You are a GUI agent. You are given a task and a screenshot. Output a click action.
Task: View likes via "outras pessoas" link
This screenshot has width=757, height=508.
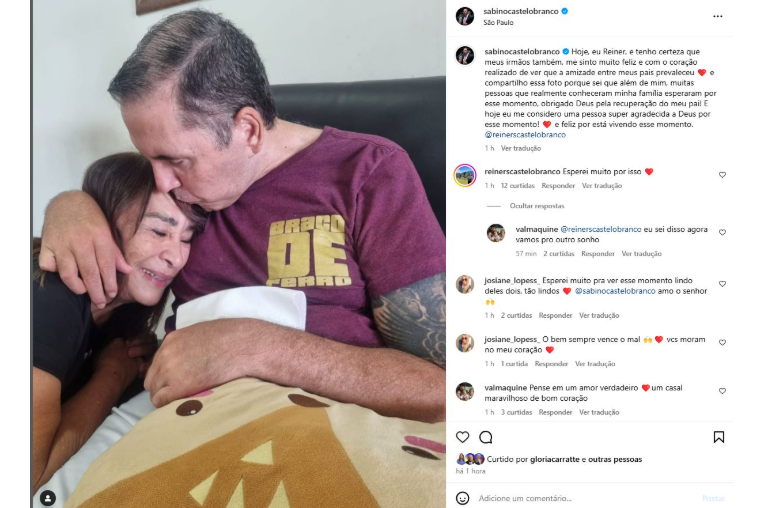[615, 459]
